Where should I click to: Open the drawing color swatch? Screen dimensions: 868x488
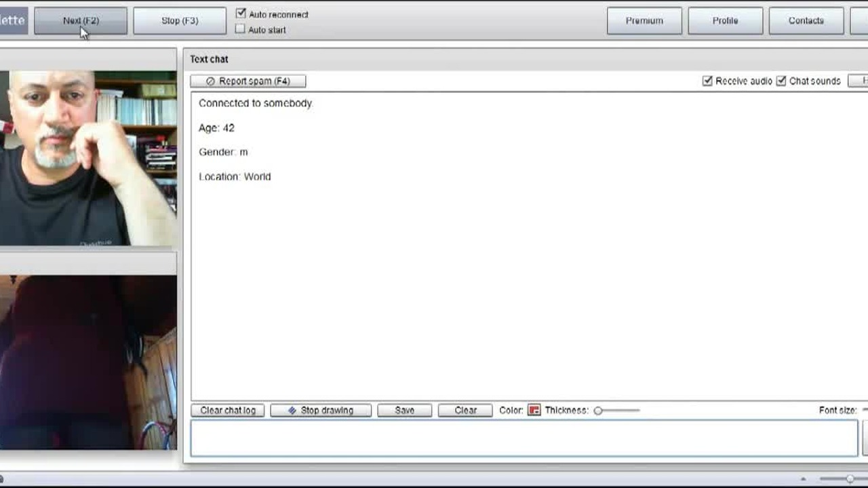click(534, 411)
